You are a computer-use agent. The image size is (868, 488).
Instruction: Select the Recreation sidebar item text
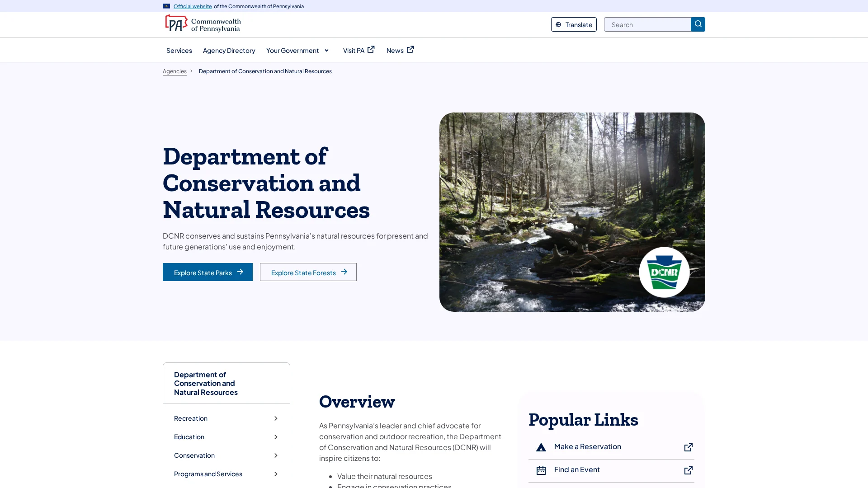click(191, 418)
